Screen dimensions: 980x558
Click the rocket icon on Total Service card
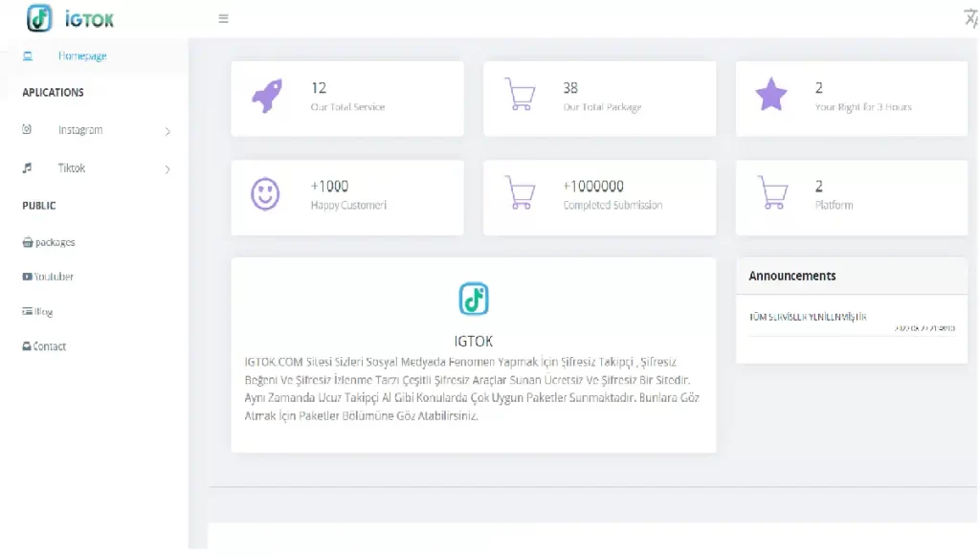[x=267, y=96]
